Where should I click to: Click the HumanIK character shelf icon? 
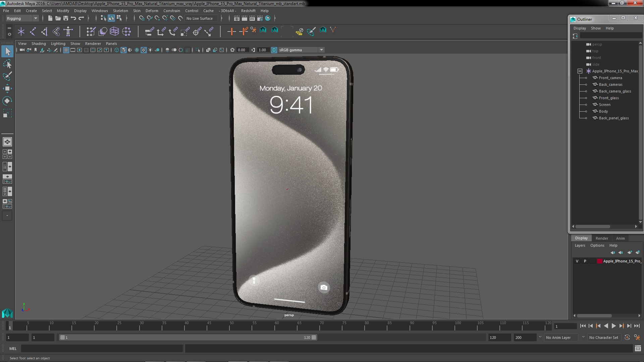click(68, 32)
